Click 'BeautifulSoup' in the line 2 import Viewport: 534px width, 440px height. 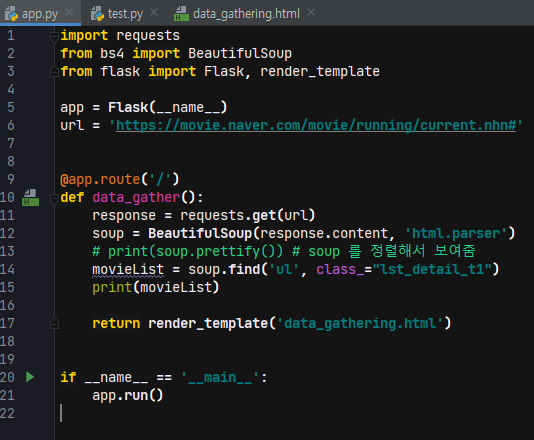coord(240,53)
